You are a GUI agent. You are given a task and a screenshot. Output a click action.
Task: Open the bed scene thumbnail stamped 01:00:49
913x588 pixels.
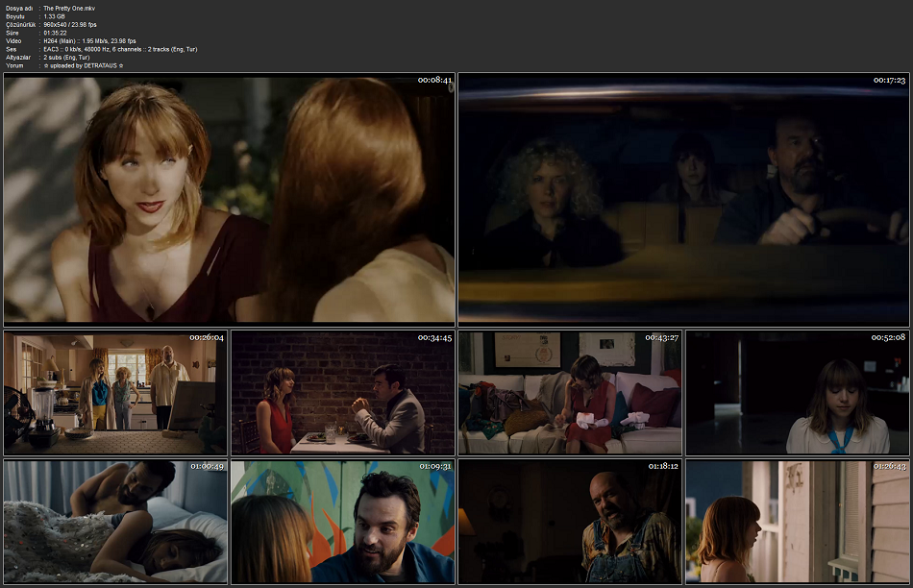115,522
